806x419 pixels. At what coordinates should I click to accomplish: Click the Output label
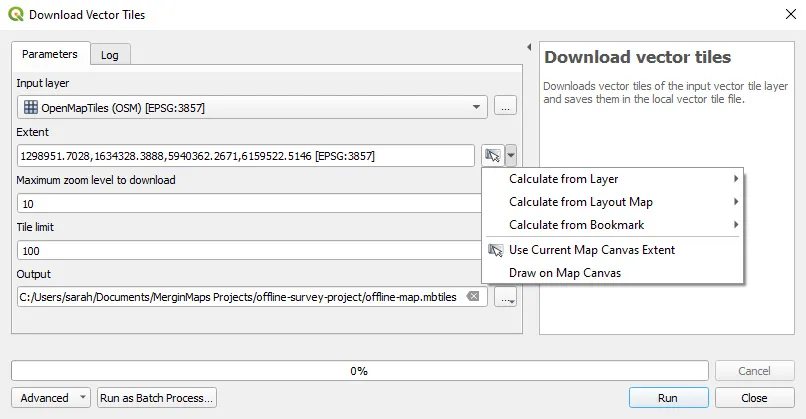[33, 274]
